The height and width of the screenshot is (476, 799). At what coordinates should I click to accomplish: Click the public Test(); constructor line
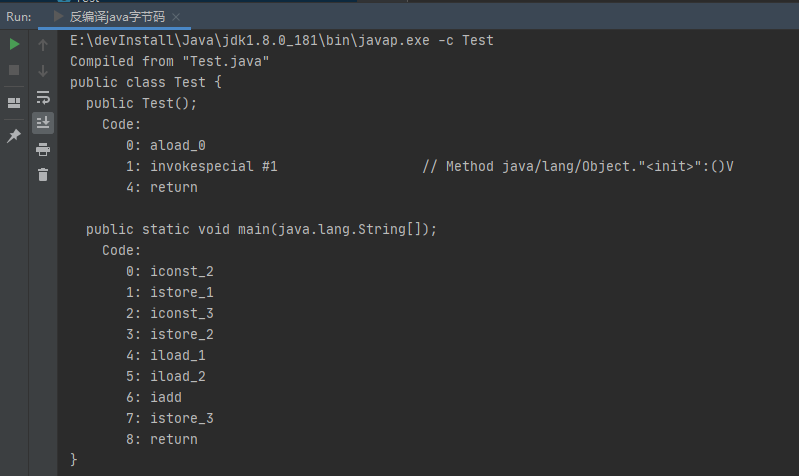141,103
